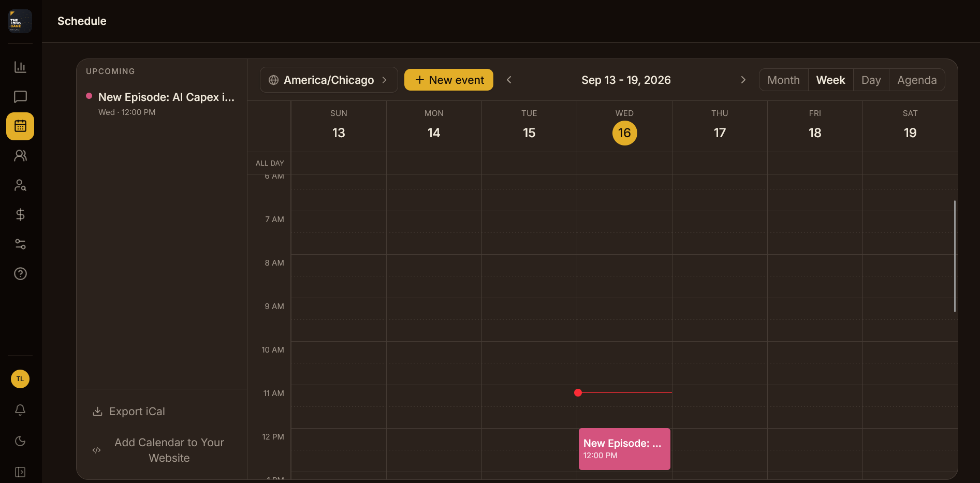Screen dimensions: 980x483
Task: Click the red current time marker
Action: (x=578, y=393)
